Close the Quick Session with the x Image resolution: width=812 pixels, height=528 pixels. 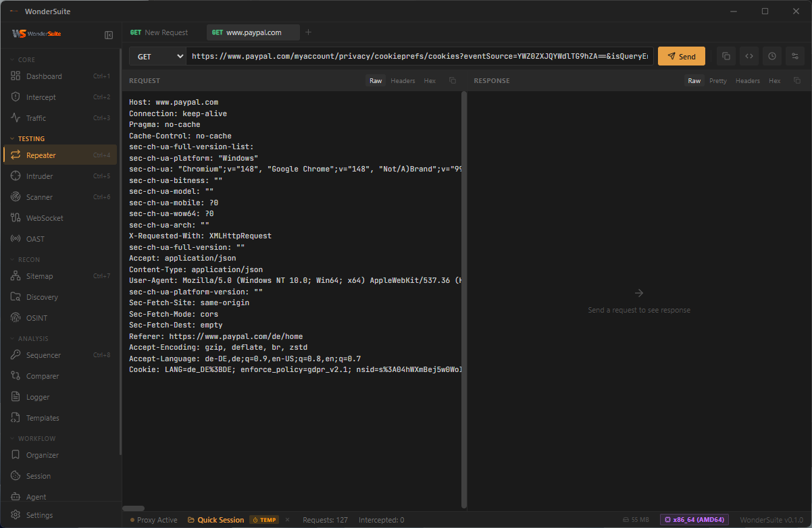(287, 519)
